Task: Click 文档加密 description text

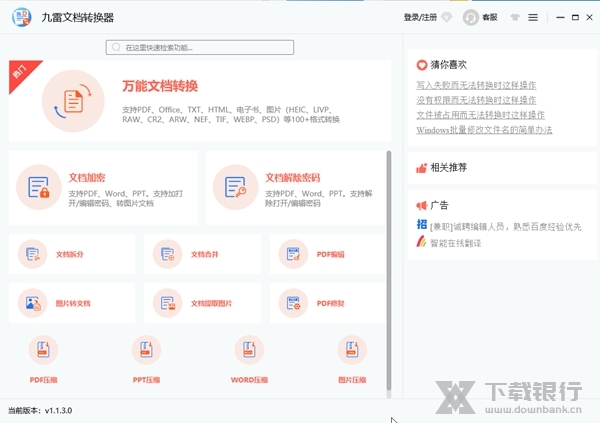Action: [x=126, y=198]
